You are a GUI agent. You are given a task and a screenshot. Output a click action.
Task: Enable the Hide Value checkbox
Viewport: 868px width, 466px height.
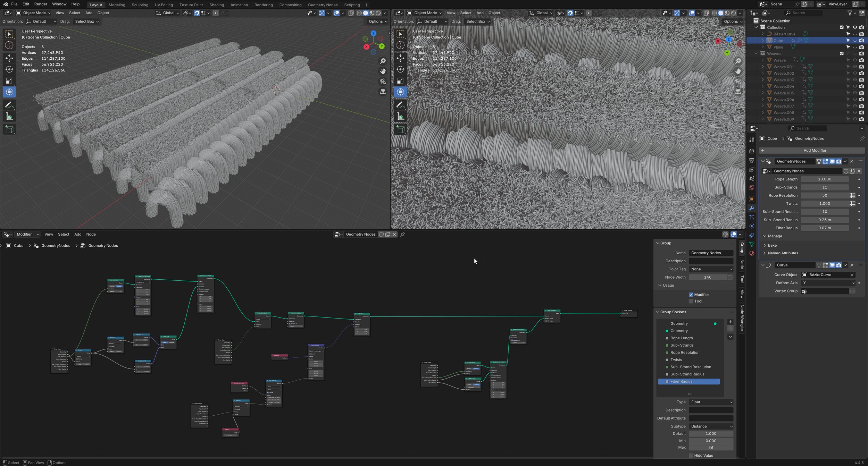click(x=691, y=456)
